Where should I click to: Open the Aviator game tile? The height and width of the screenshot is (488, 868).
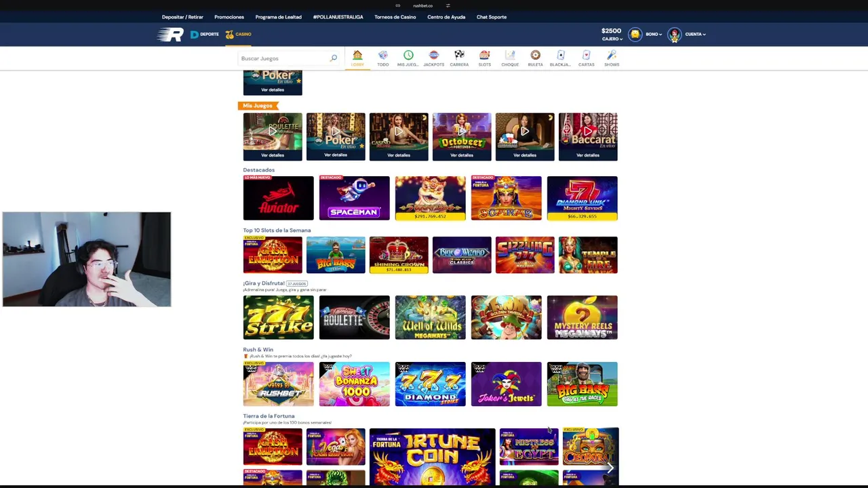click(x=279, y=198)
